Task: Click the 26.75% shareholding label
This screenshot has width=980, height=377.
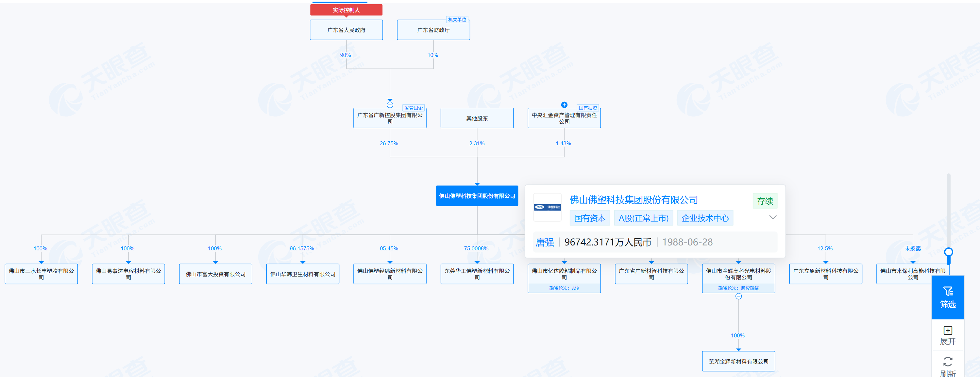Action: 389,144
